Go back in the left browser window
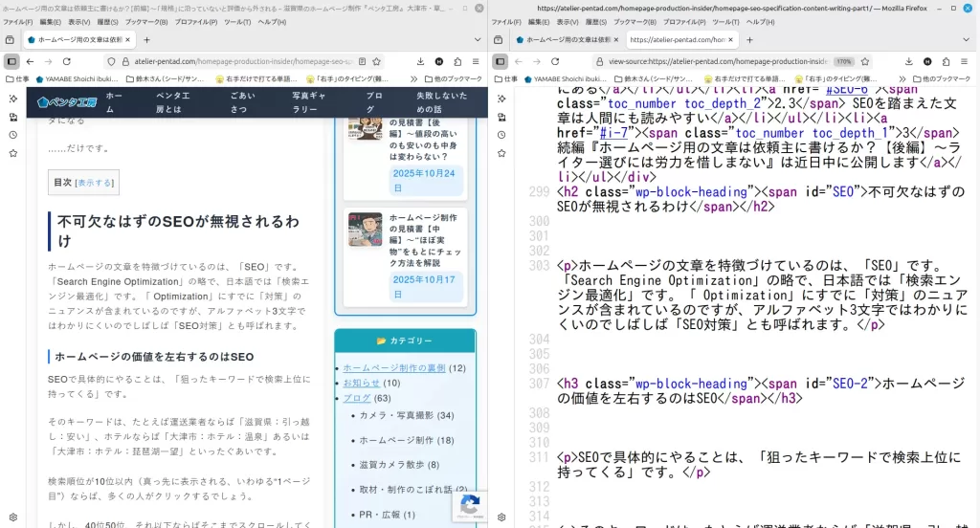This screenshot has width=980, height=528. click(x=30, y=61)
